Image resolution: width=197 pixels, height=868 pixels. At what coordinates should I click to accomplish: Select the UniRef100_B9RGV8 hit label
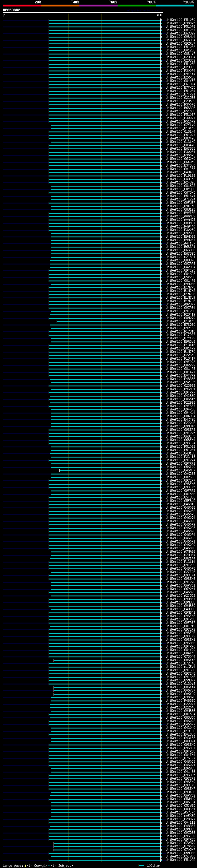point(180,342)
